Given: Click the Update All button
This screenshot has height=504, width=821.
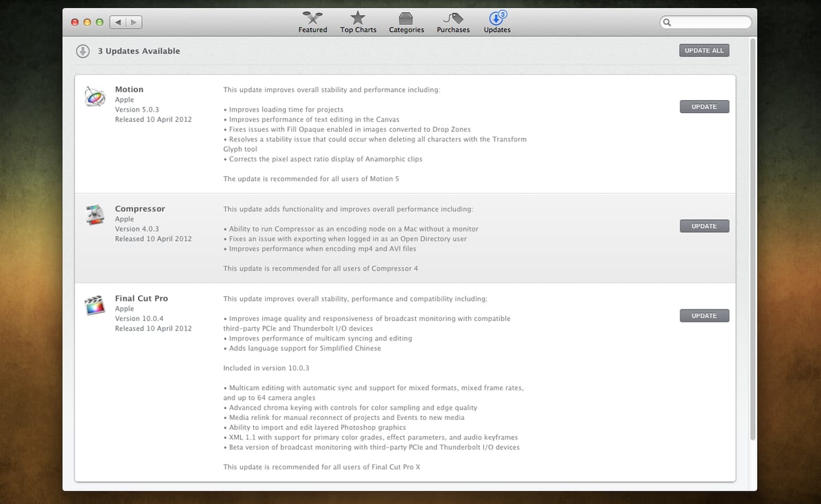Looking at the screenshot, I should (x=704, y=50).
